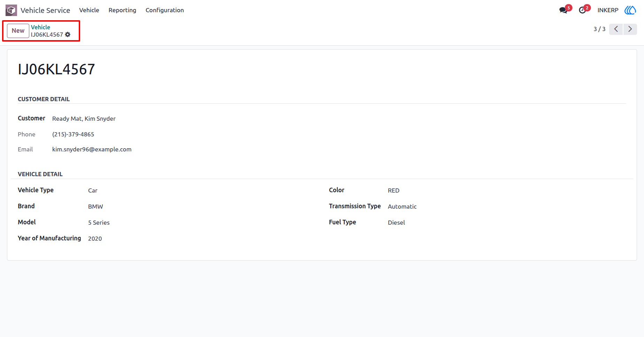Click the New button
644x337 pixels.
point(18,31)
